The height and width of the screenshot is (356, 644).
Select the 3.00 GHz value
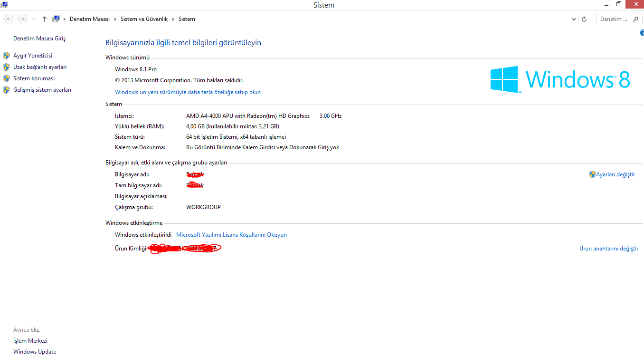[331, 116]
